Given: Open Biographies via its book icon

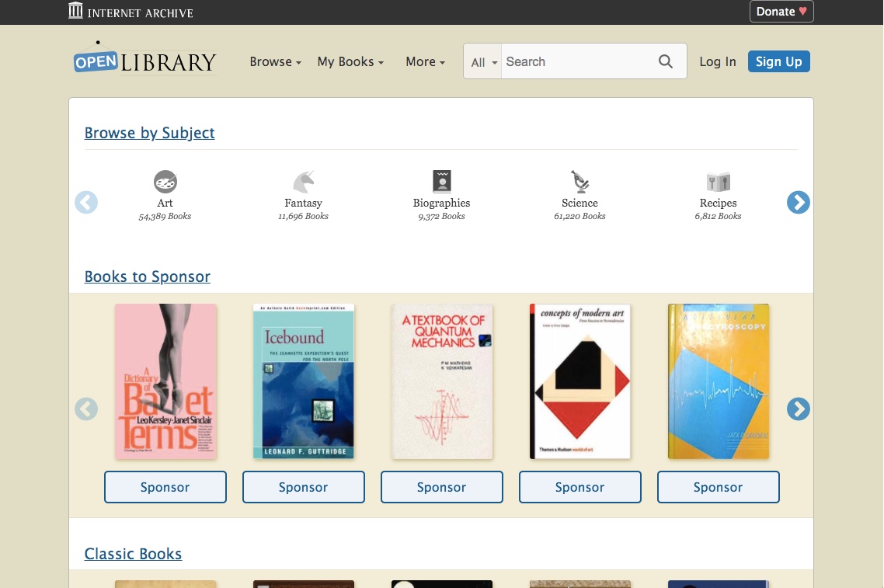Looking at the screenshot, I should (441, 181).
